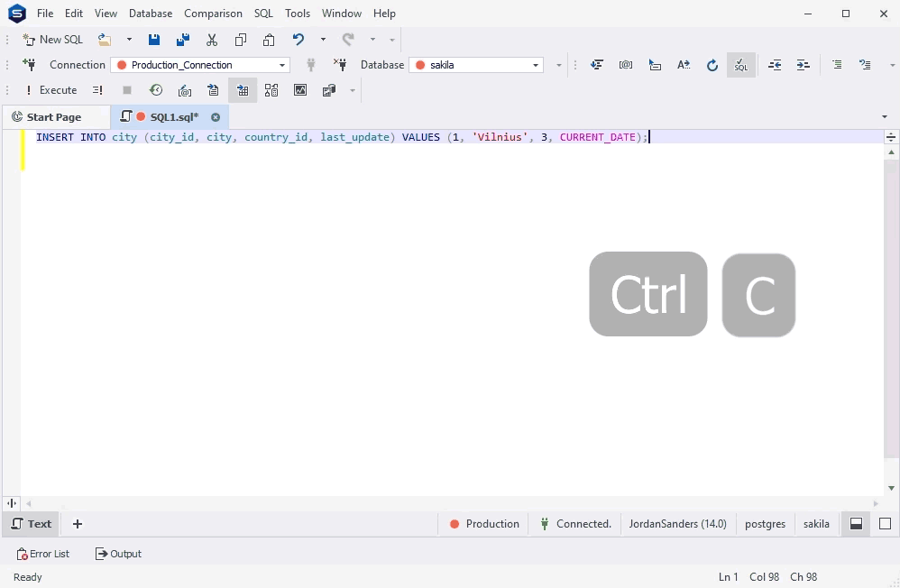Open the Error List panel
Viewport: 900px width, 588px height.
tap(43, 553)
